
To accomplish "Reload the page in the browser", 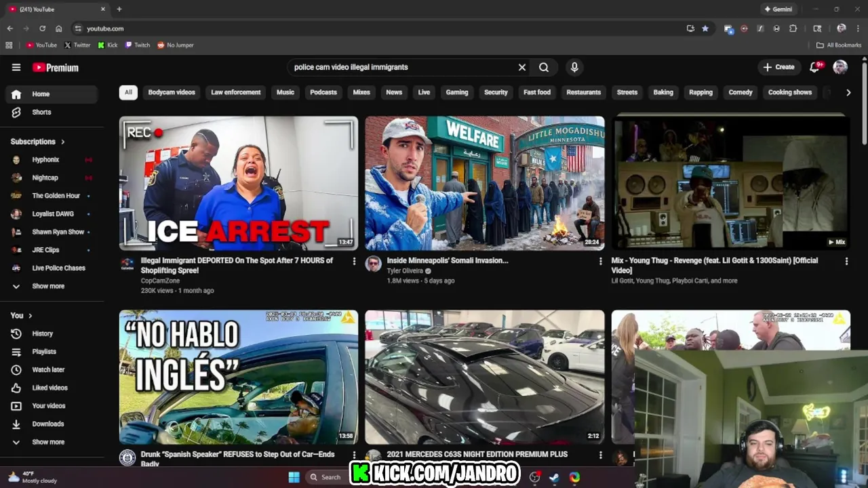I will [42, 28].
